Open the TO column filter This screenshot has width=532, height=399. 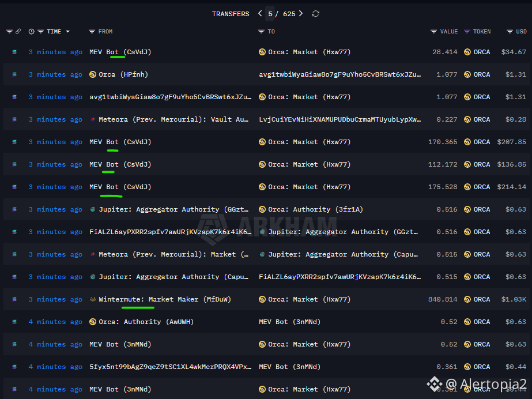(x=261, y=32)
